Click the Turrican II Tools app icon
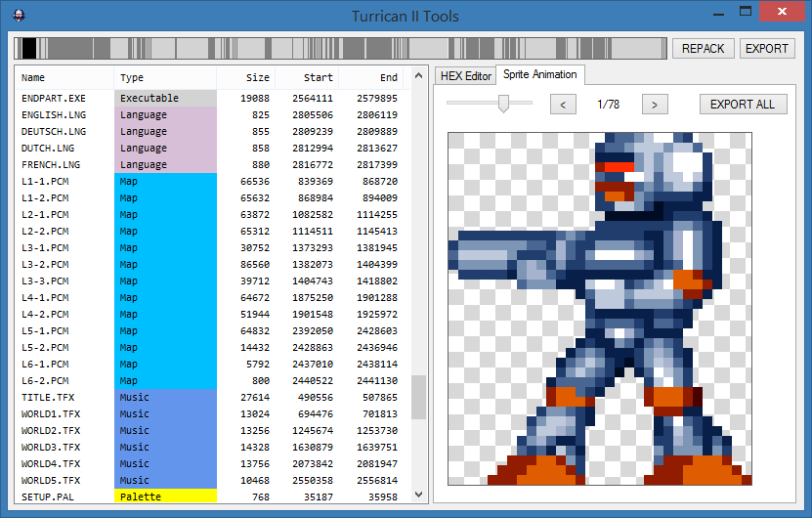This screenshot has width=812, height=518. click(x=19, y=16)
